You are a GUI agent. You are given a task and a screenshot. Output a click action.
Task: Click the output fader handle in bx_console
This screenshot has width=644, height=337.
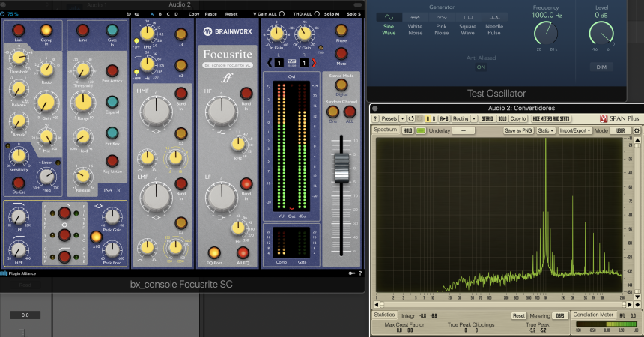pyautogui.click(x=341, y=167)
